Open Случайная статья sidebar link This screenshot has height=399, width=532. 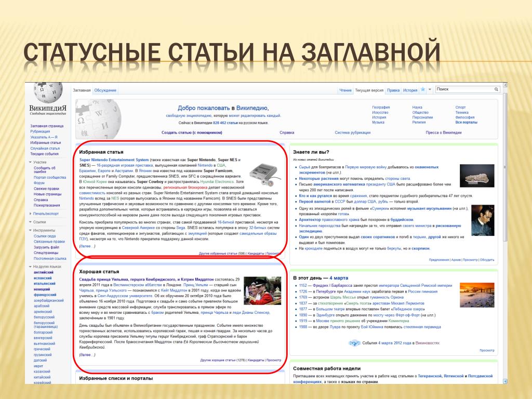tap(45, 148)
